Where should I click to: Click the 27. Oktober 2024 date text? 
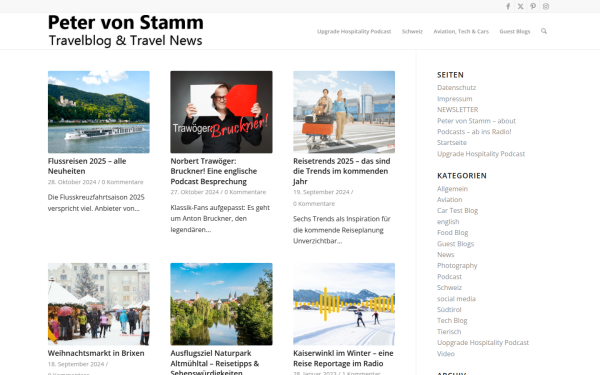[x=195, y=192]
